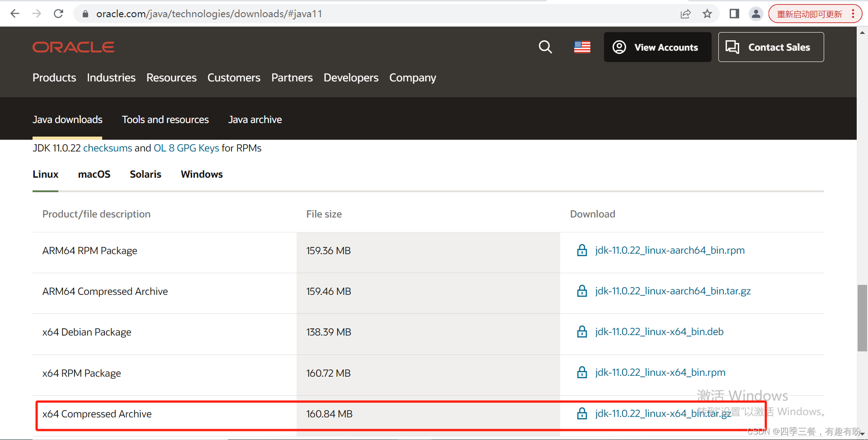Click the 'x64 Debian Package' description
This screenshot has width=868, height=440.
[87, 332]
